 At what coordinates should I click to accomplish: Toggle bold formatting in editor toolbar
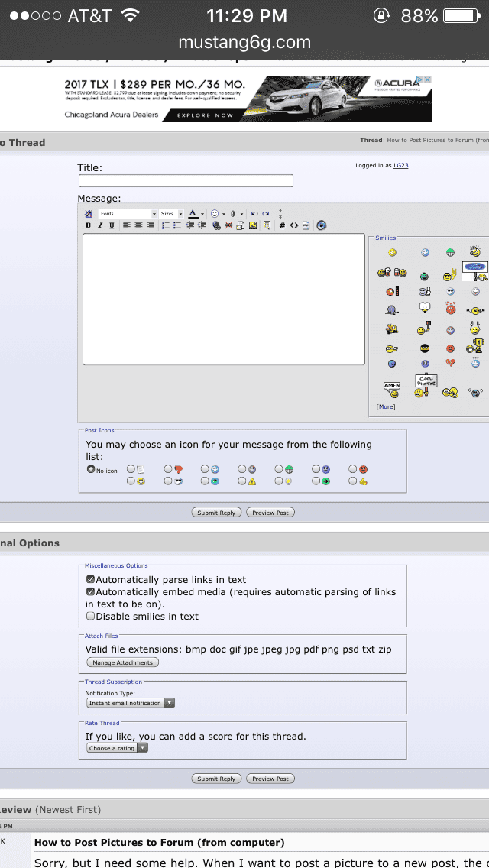click(x=88, y=225)
